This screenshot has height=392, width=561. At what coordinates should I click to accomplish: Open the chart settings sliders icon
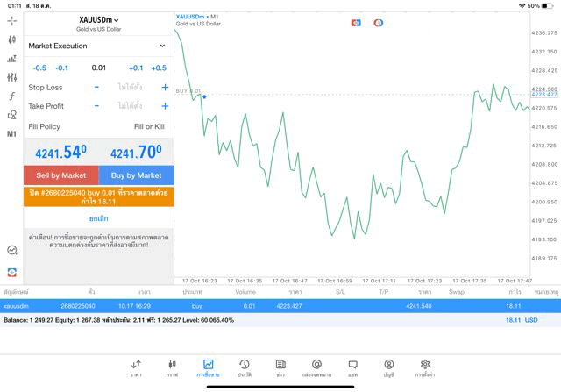[11, 78]
